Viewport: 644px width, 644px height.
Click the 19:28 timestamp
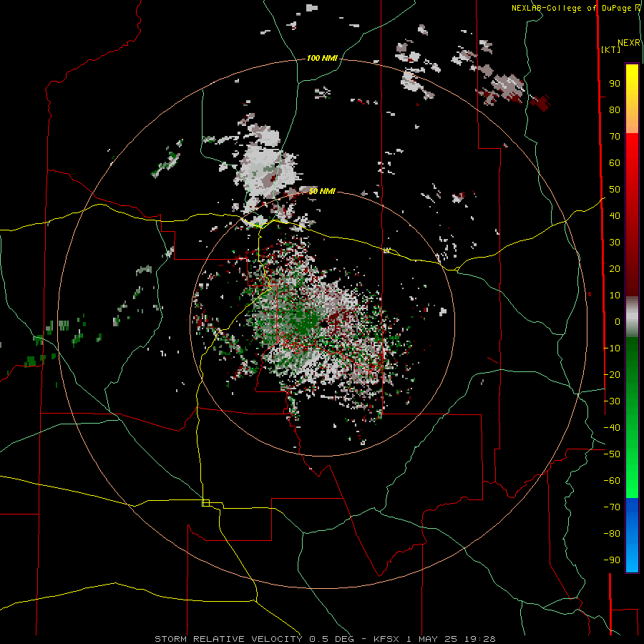point(480,639)
